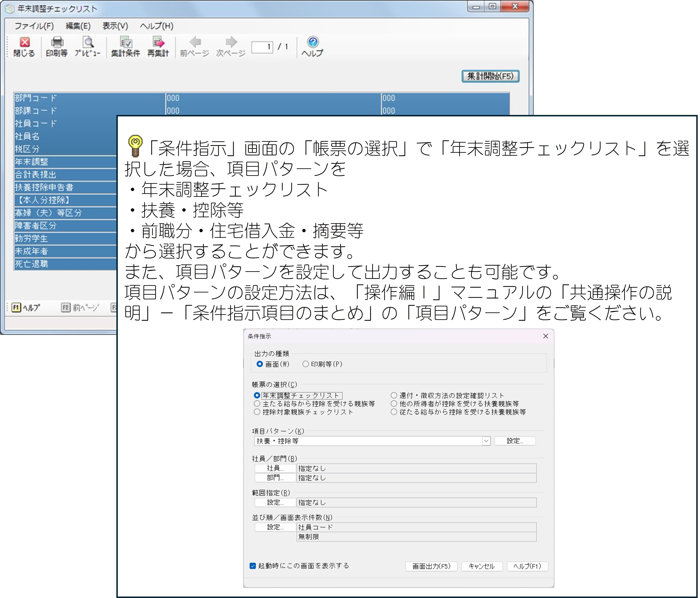This screenshot has height=598, width=700.
Task: Click the 集計開始(F5) button
Action: click(490, 76)
